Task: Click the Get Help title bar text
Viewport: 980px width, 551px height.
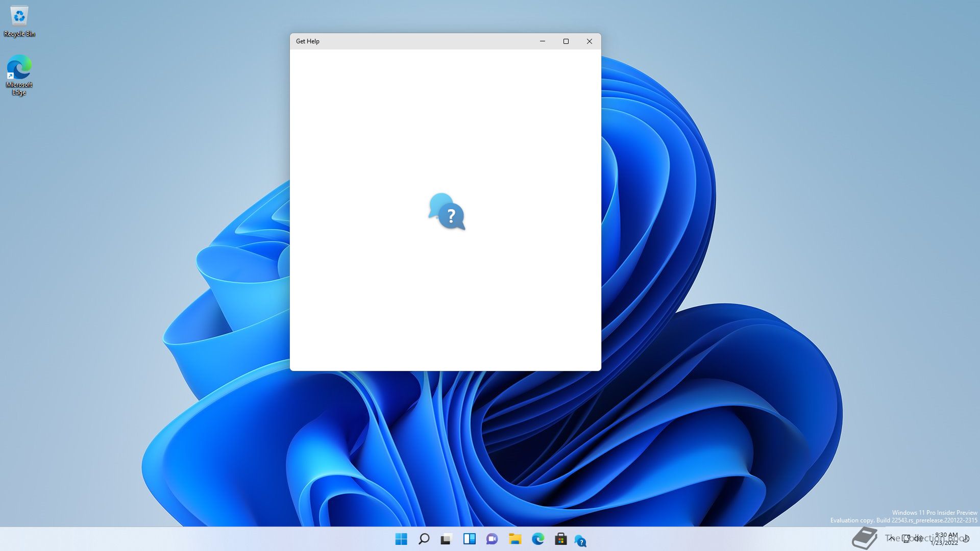Action: click(308, 41)
